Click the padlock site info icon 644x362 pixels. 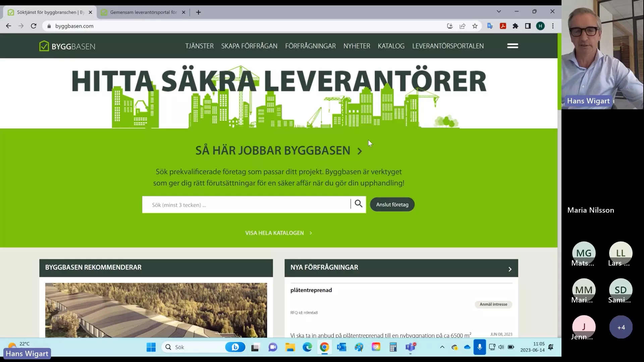tap(49, 26)
